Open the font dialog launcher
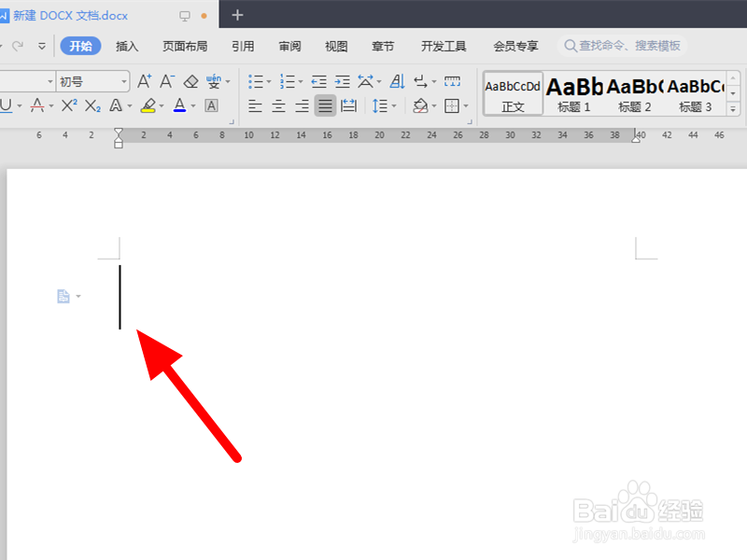Screen dimensions: 747x560 tap(232, 122)
